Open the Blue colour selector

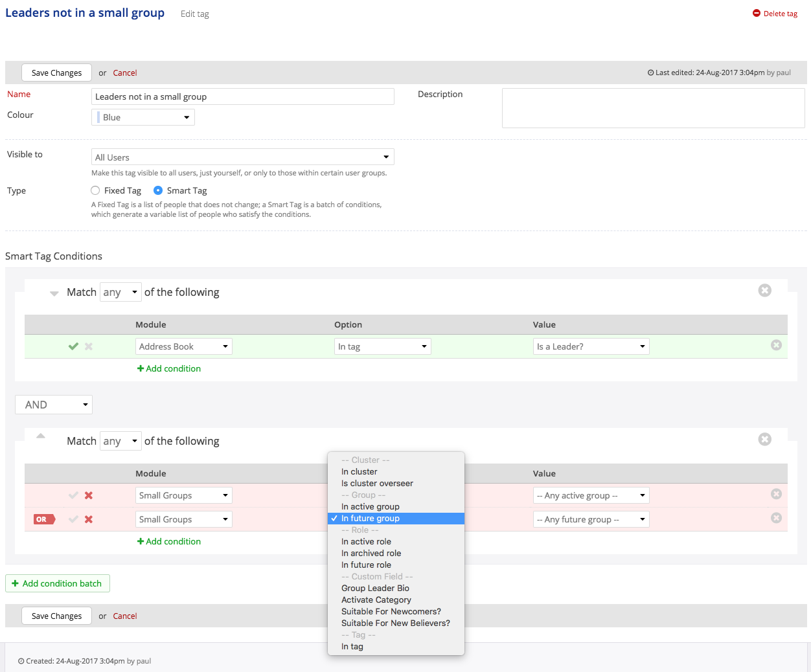pos(143,117)
